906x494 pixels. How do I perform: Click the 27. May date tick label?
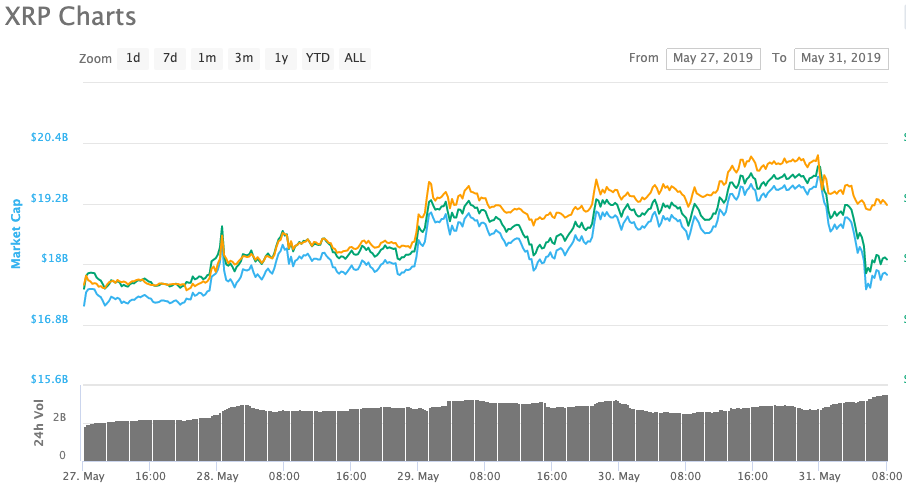point(84,477)
